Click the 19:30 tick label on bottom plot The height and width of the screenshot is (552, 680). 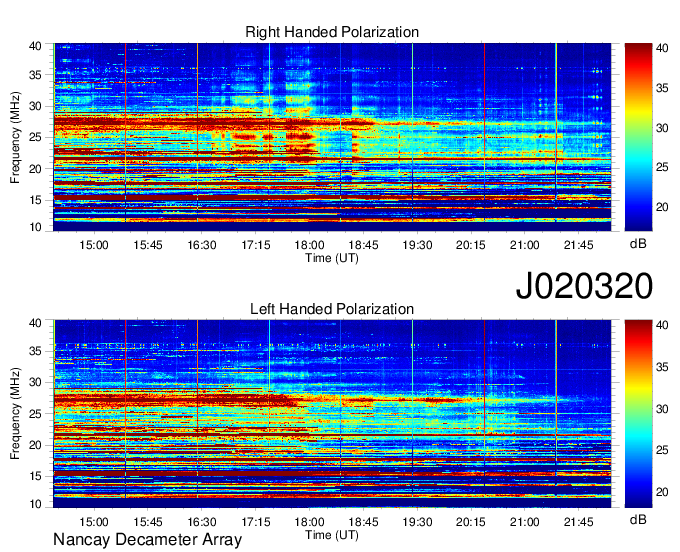tap(417, 522)
